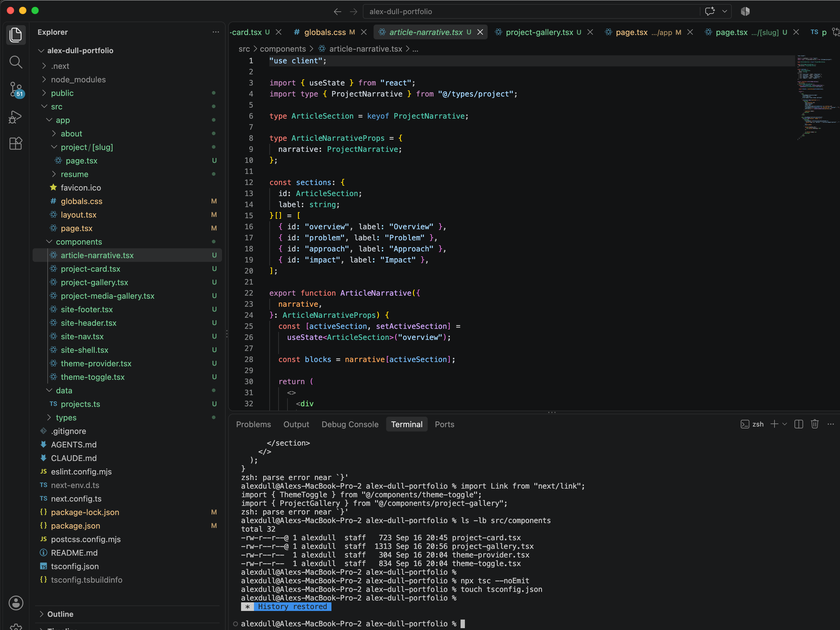The width and height of the screenshot is (840, 630).
Task: Open the project-gallery.tsx editor tab
Action: click(539, 32)
